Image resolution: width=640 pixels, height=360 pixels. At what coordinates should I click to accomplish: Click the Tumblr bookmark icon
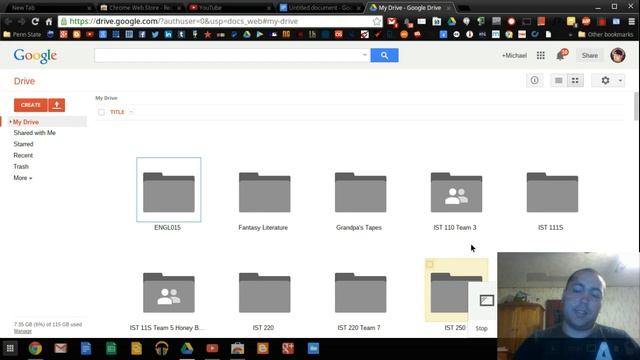pyautogui.click(x=181, y=35)
